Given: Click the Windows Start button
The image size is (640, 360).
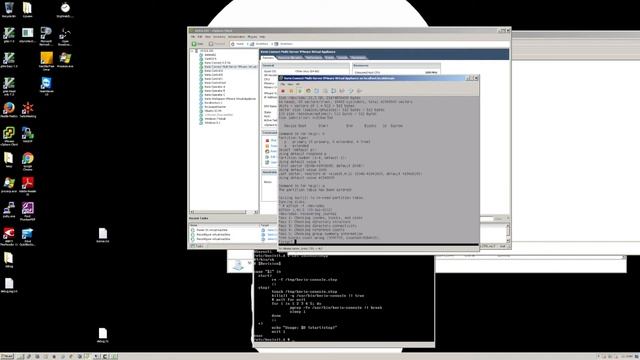Looking at the screenshot, I should click(x=7, y=356).
